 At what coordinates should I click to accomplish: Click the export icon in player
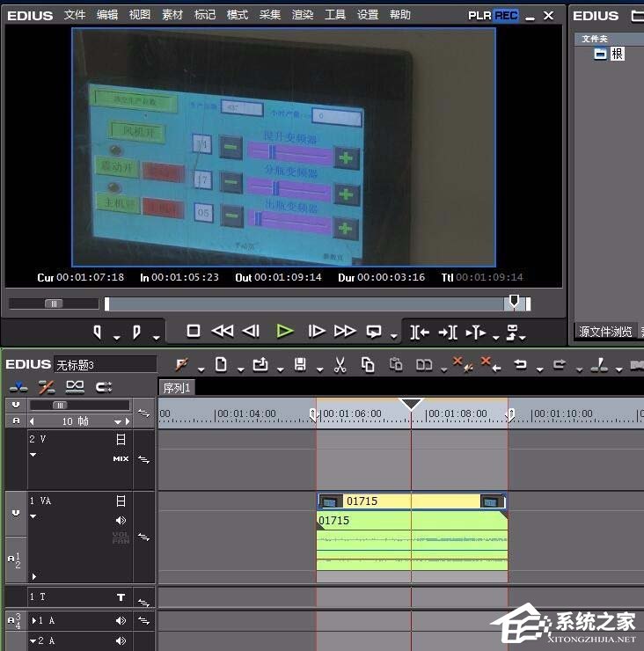[512, 333]
